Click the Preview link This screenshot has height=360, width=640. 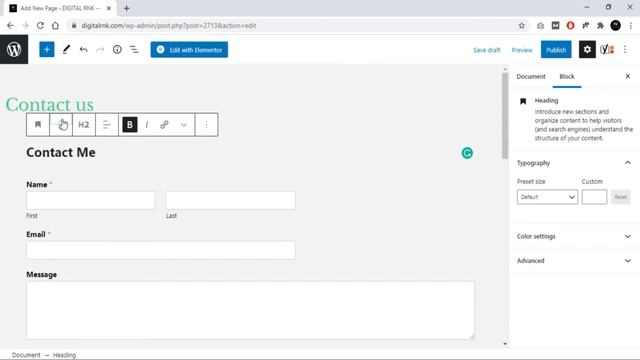pos(522,50)
